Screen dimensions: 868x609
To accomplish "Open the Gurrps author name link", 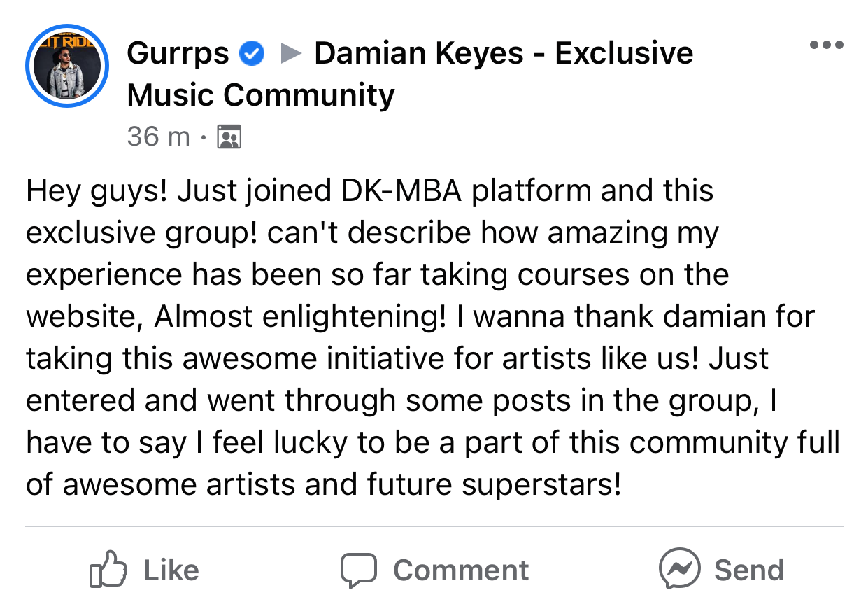I will point(178,54).
